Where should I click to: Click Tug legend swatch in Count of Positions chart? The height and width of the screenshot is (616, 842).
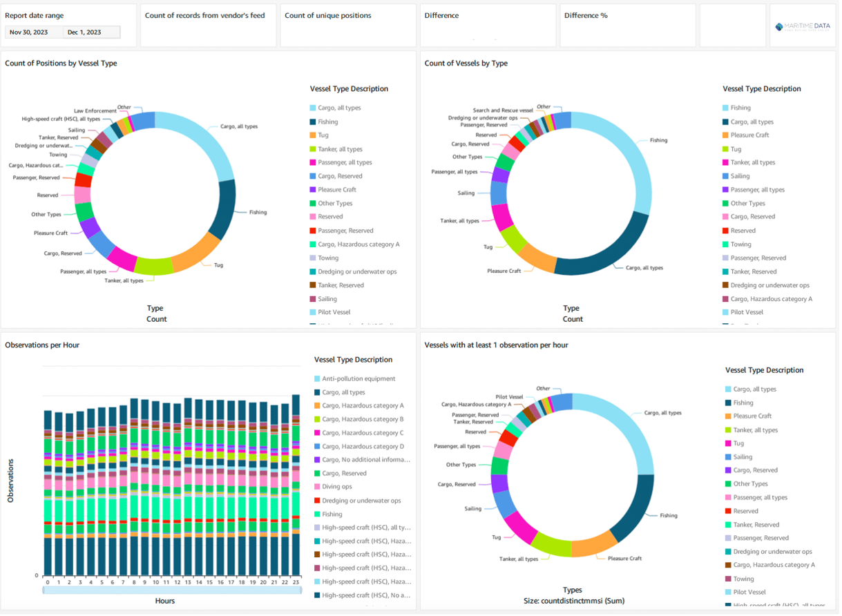[x=313, y=135]
